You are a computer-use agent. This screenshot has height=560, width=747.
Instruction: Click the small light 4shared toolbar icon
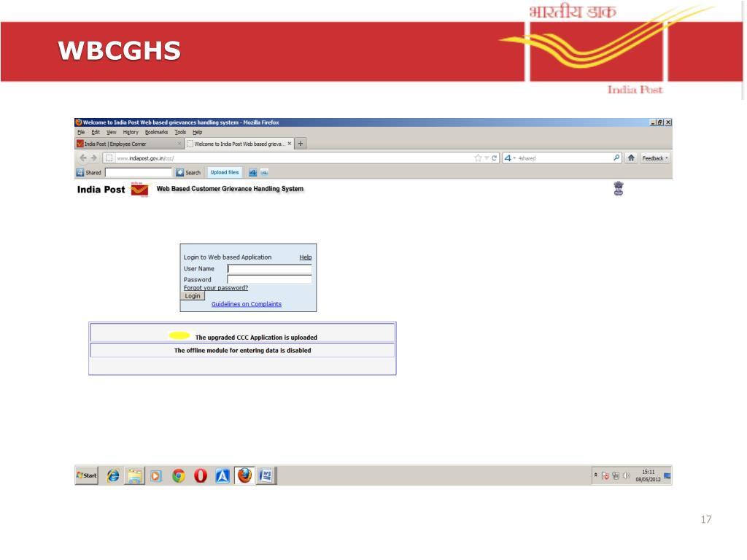point(264,172)
